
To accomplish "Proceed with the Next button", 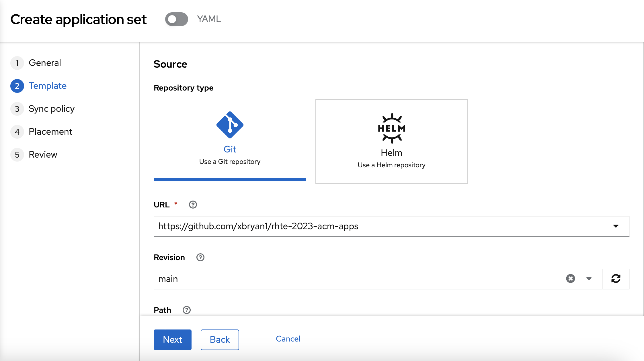I will (173, 340).
